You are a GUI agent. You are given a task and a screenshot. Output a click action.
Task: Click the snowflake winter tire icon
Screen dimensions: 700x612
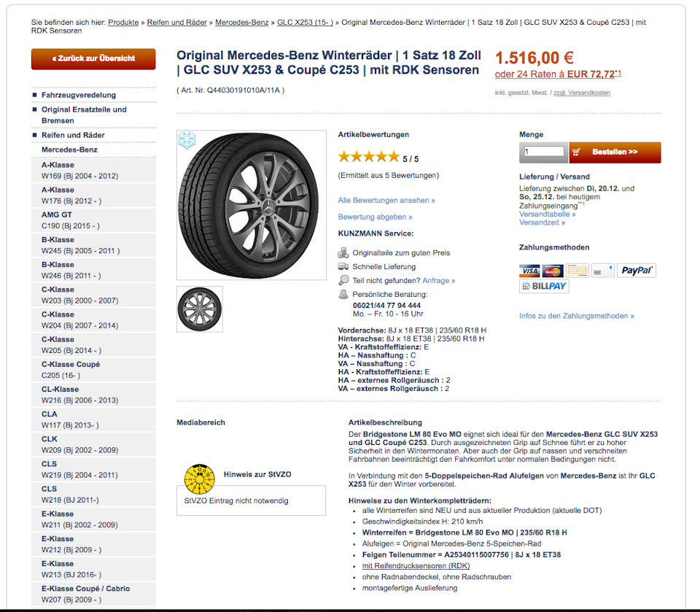(x=188, y=138)
